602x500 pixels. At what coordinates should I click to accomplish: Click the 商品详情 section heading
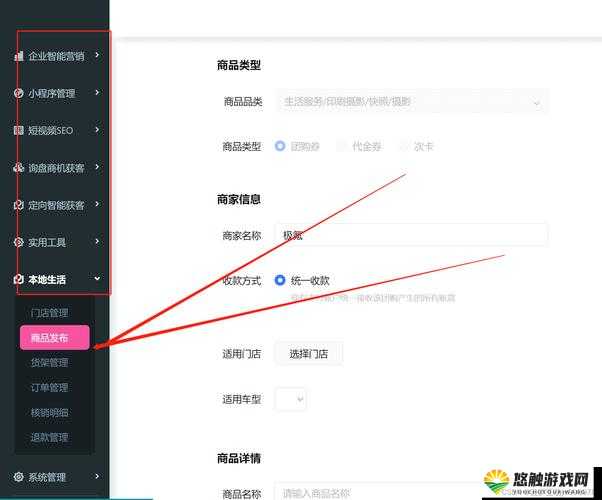coord(239,458)
